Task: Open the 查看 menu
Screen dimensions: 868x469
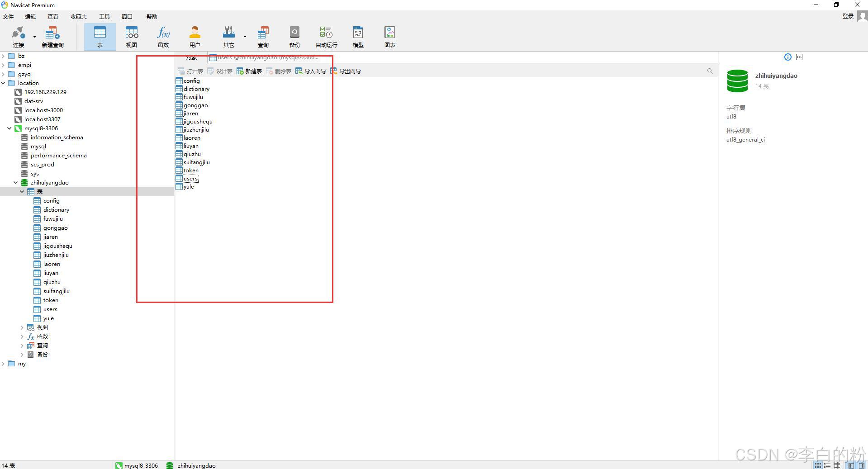Action: click(53, 16)
